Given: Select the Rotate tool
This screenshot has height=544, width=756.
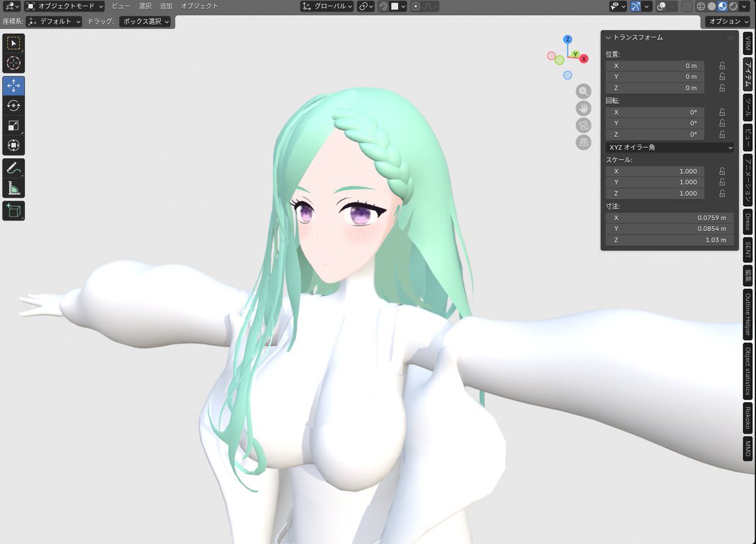Looking at the screenshot, I should pos(14,105).
